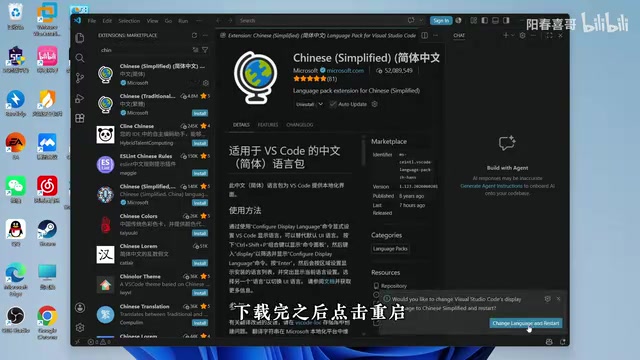Open the microsoft.com publisher link
This screenshot has height=360, width=640.
[345, 71]
